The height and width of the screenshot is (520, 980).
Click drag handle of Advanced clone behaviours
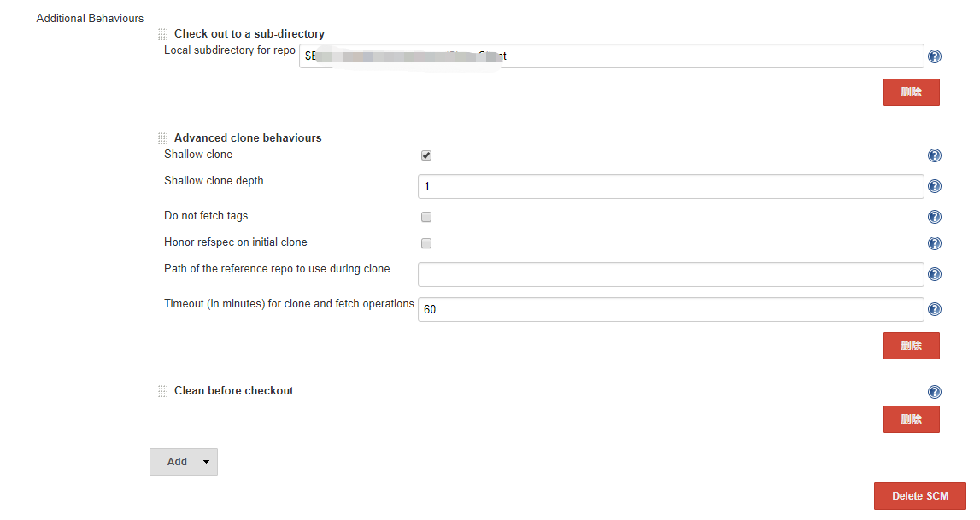tap(163, 138)
